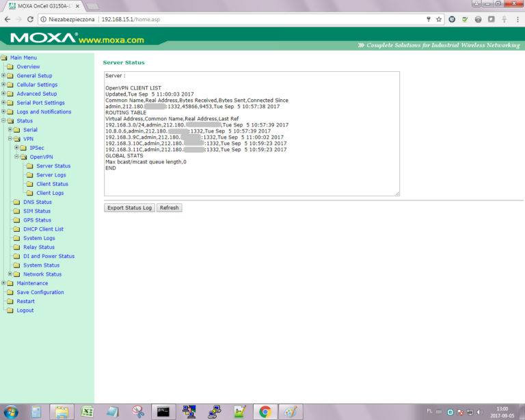Collapse the VPN tree node

tap(10, 139)
